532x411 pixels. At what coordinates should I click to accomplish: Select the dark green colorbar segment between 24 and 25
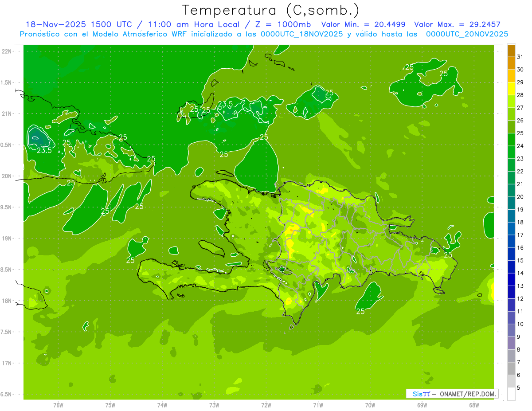511,139
